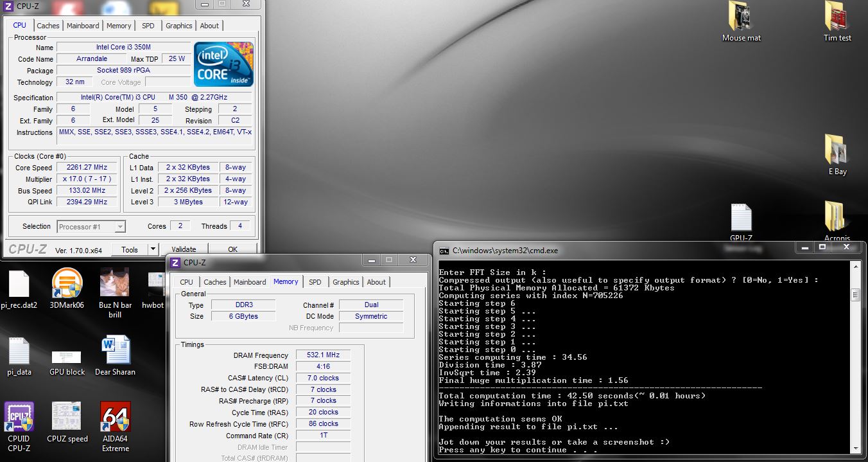Click the Technology value 32 nm
The width and height of the screenshot is (868, 462).
point(74,82)
